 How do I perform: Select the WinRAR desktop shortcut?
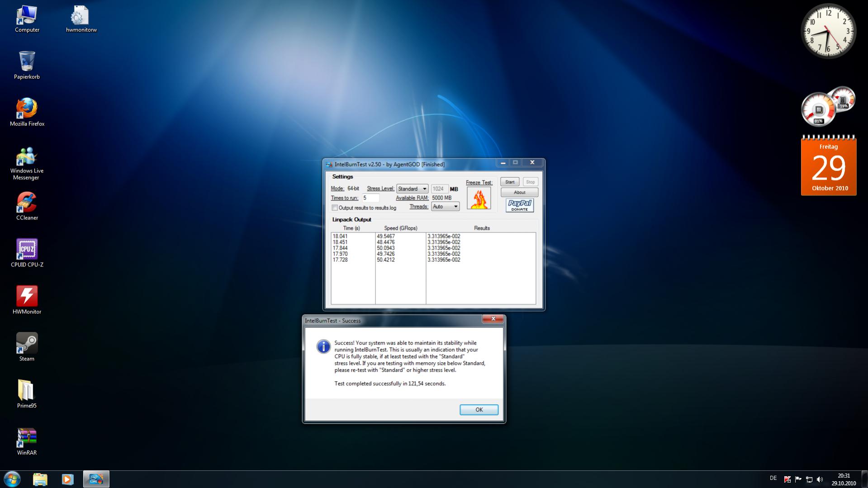click(x=27, y=441)
